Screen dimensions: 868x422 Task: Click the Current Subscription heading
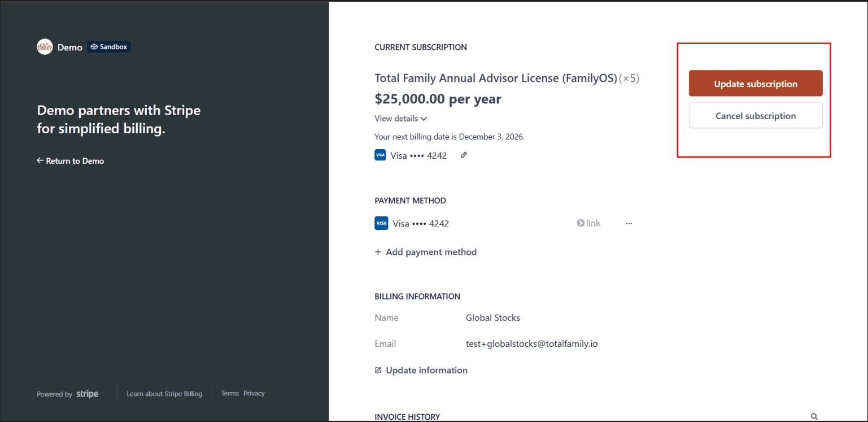(x=421, y=47)
